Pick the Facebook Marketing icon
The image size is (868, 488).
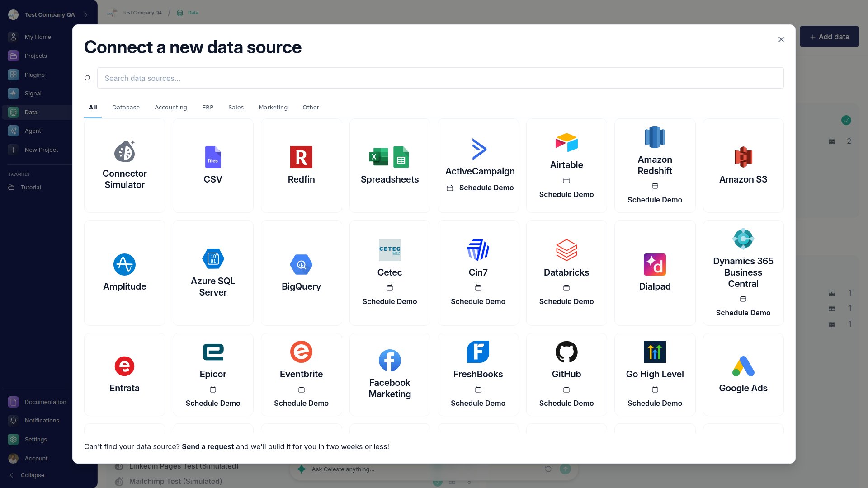pos(390,360)
